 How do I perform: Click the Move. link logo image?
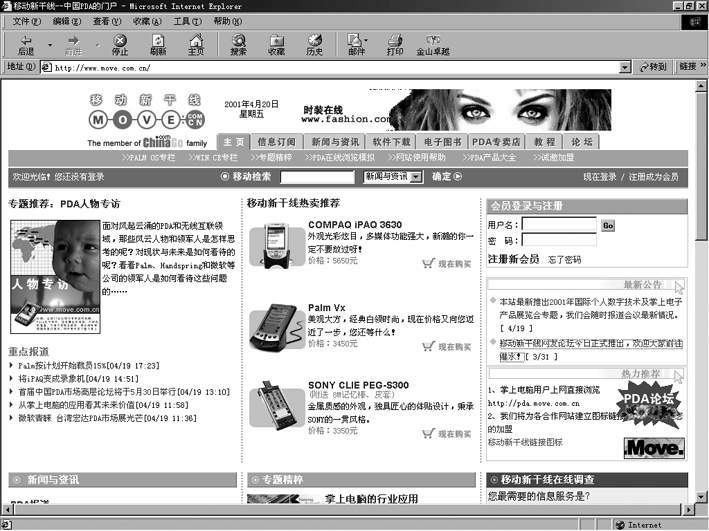coord(654,448)
